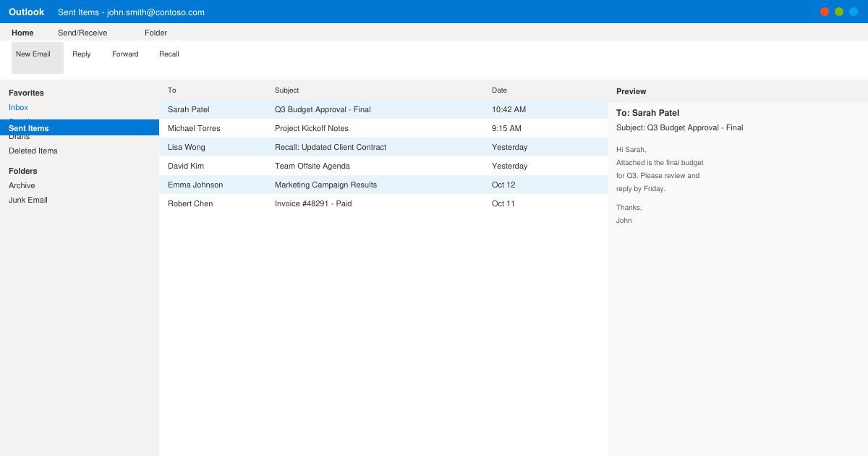Click the 10:42 AM date cell
868x456 pixels.
(x=509, y=109)
